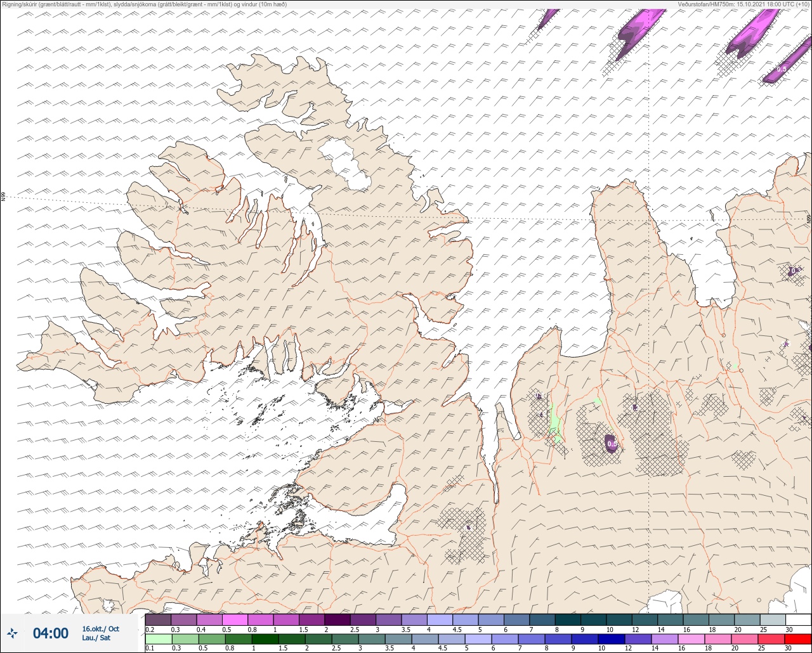Screen dimensions: 812x653
Task: Select the lower rain scale swatch labeled 3
Action: click(372, 638)
